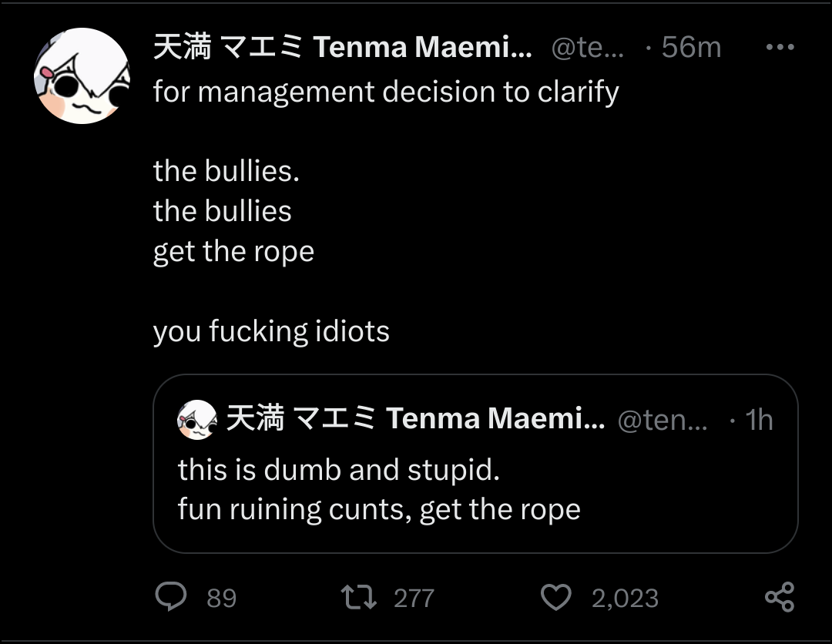Open the 56m timestamp link

click(x=691, y=47)
